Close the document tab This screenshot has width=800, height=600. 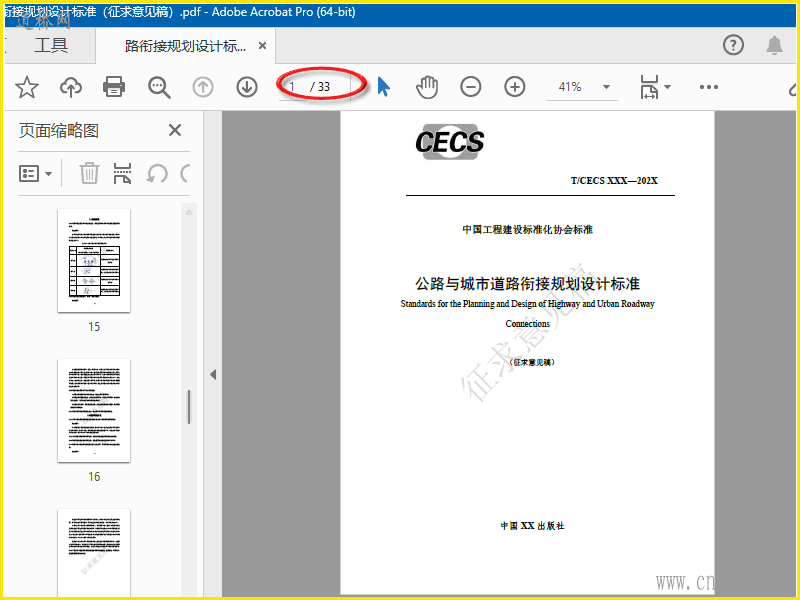(x=262, y=46)
